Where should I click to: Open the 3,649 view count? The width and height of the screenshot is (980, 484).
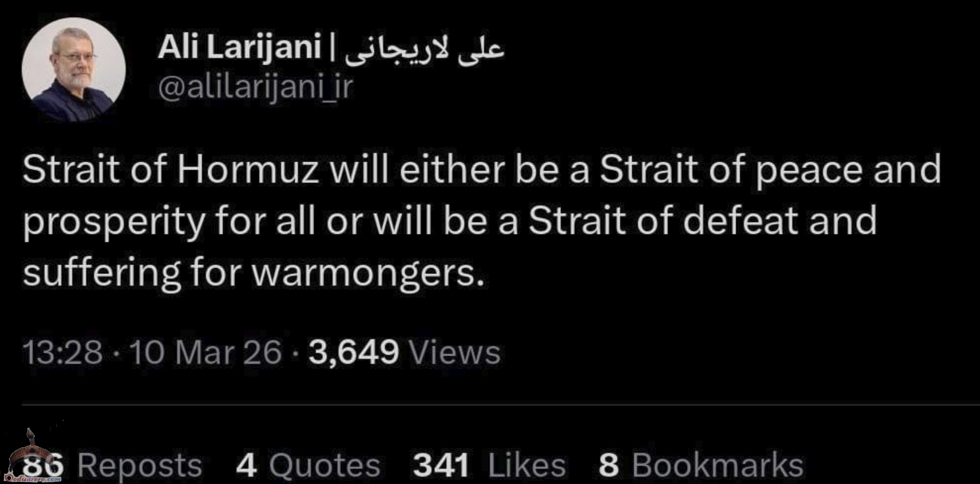(x=354, y=353)
